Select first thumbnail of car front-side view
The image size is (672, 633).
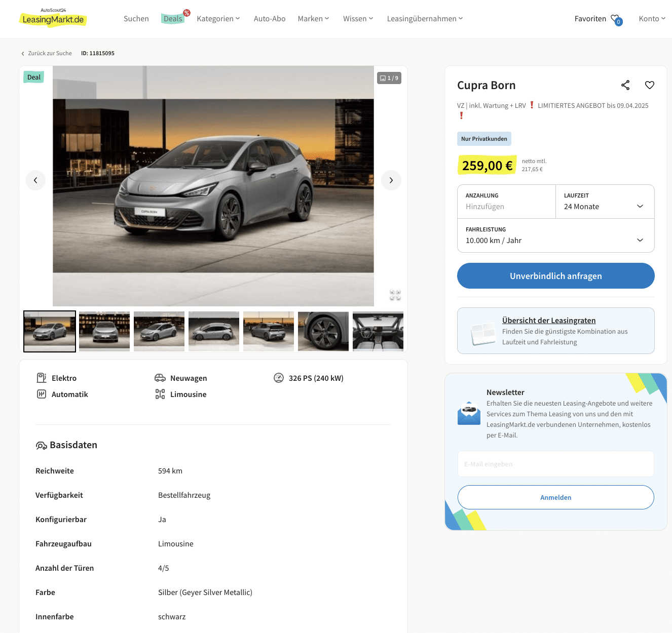tap(50, 331)
